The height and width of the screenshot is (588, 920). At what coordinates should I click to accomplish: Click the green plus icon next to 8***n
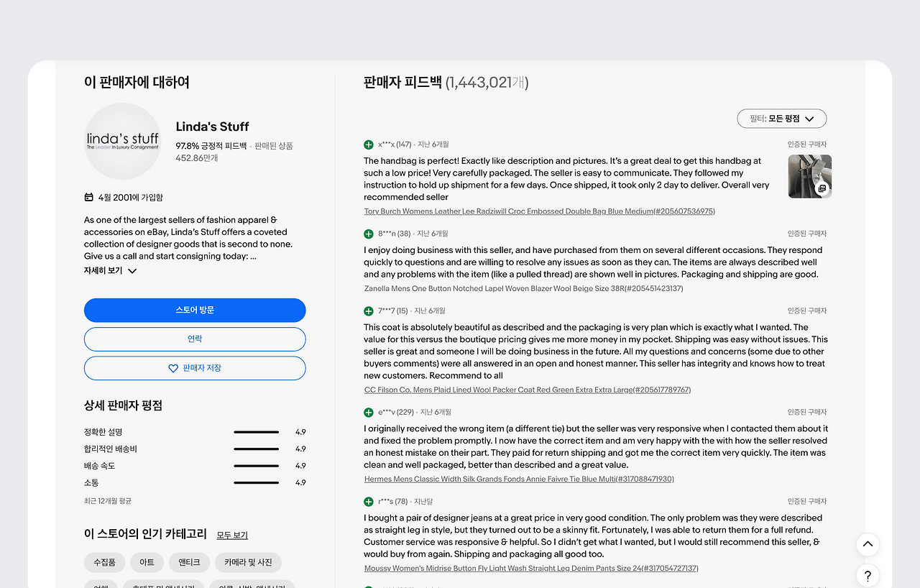click(x=369, y=234)
